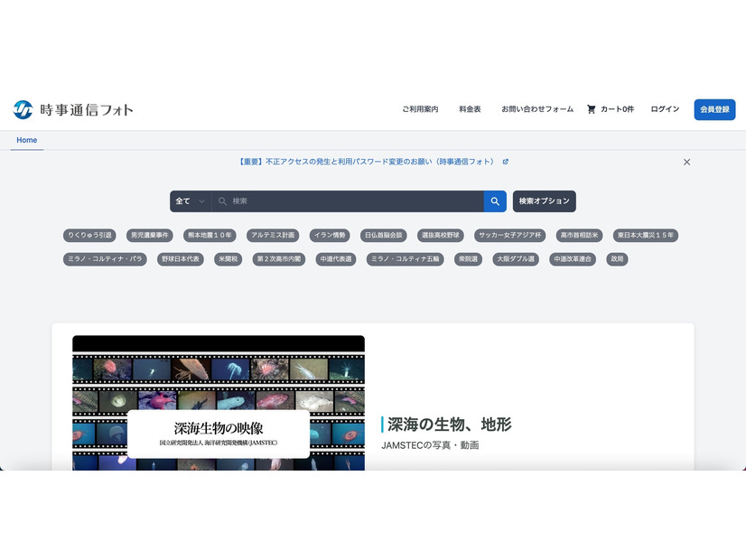
Task: Select the ミラノ・コルティナ・パラ tag
Action: pyautogui.click(x=105, y=259)
